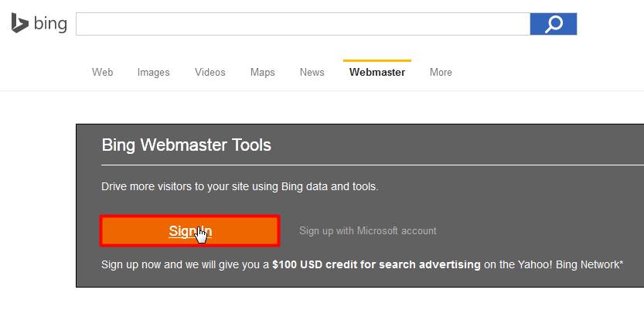Expand the More menu
This screenshot has height=310, width=644.
441,72
